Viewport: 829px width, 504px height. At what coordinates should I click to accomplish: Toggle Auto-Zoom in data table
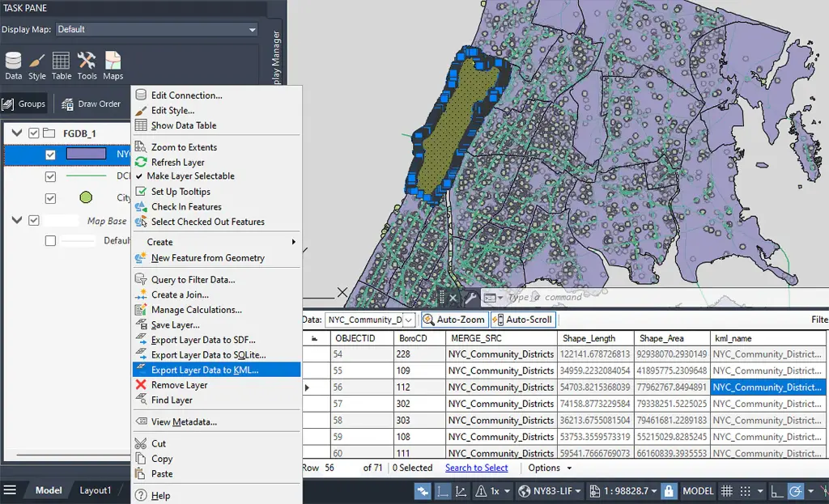click(x=453, y=320)
